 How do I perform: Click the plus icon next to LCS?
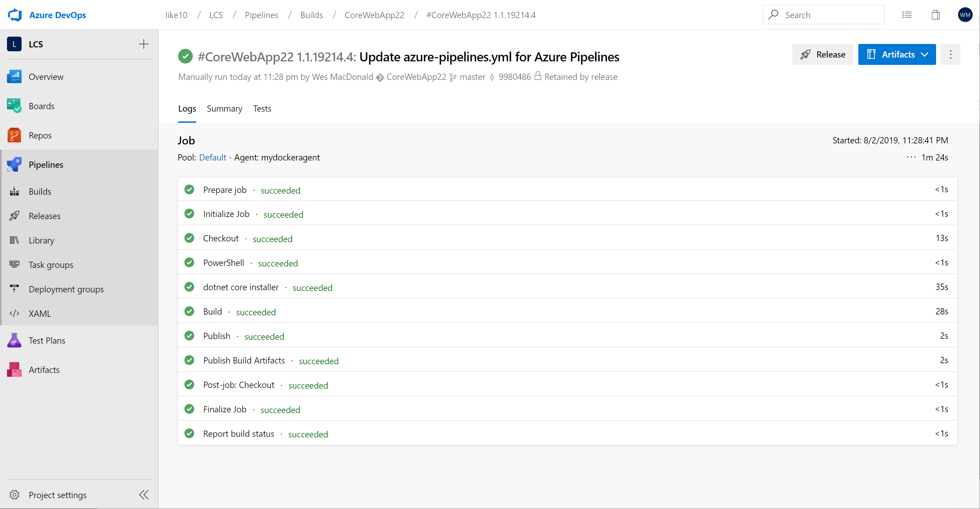click(x=143, y=44)
